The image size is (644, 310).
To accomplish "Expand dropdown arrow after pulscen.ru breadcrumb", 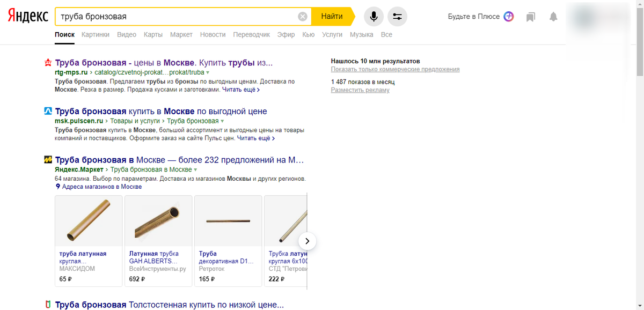I will point(222,121).
